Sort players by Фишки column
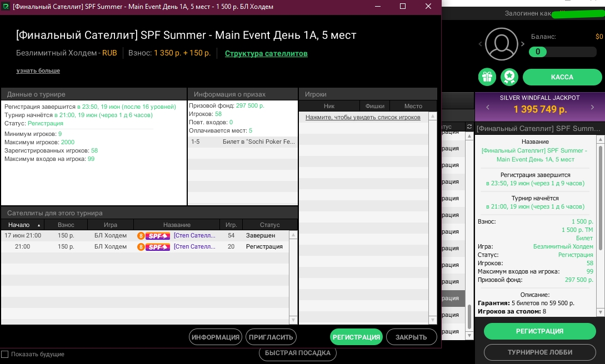This screenshot has width=605, height=364. click(x=374, y=106)
